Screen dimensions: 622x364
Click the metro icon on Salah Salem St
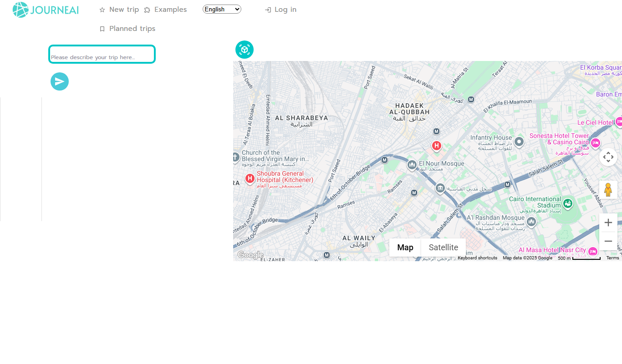[507, 184]
